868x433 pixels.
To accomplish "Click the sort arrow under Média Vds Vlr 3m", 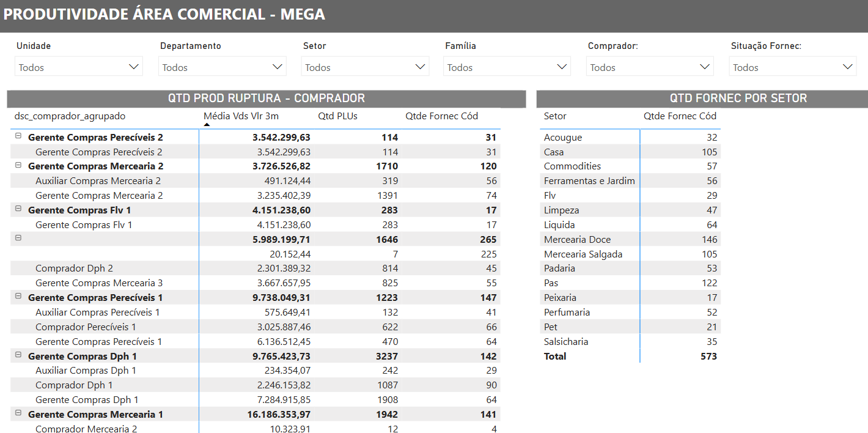I will tap(207, 125).
